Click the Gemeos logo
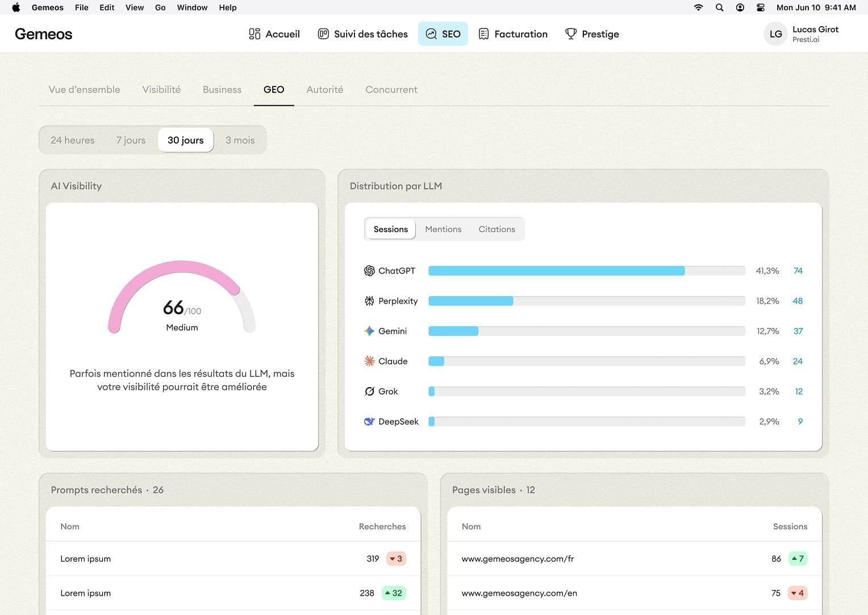Screen dimensions: 868x615 [44, 34]
